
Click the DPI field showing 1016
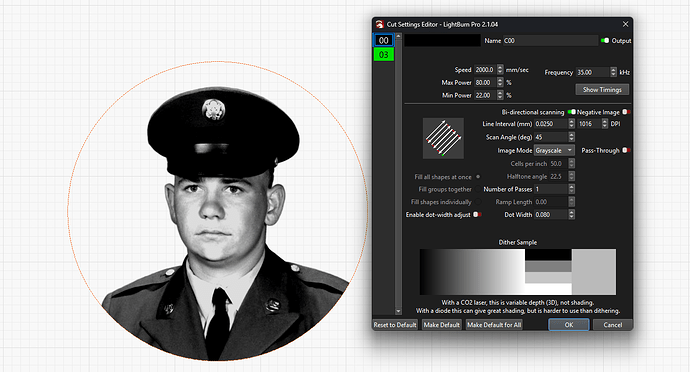[x=589, y=124]
